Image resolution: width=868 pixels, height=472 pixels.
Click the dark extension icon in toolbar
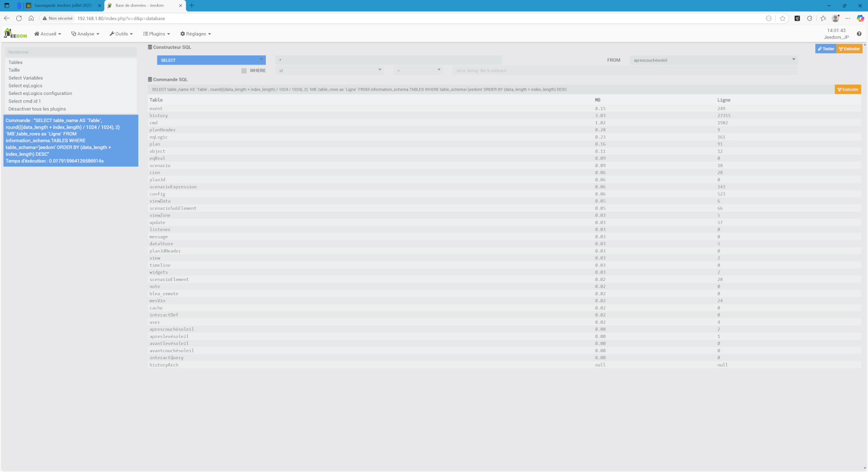pos(797,18)
